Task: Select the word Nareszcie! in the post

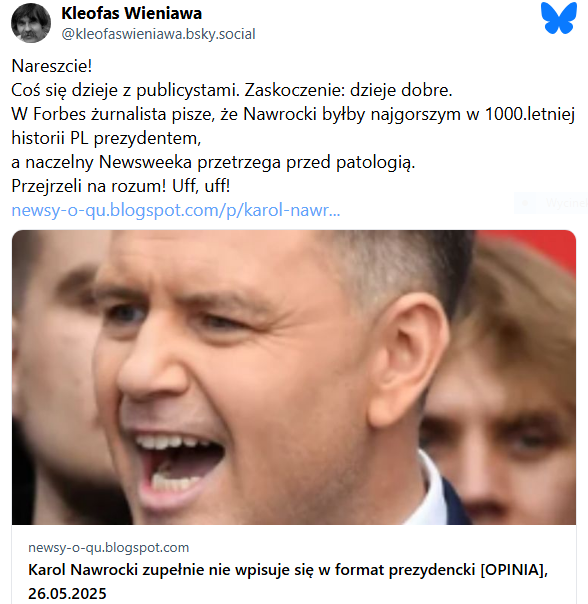Action: pyautogui.click(x=52, y=66)
